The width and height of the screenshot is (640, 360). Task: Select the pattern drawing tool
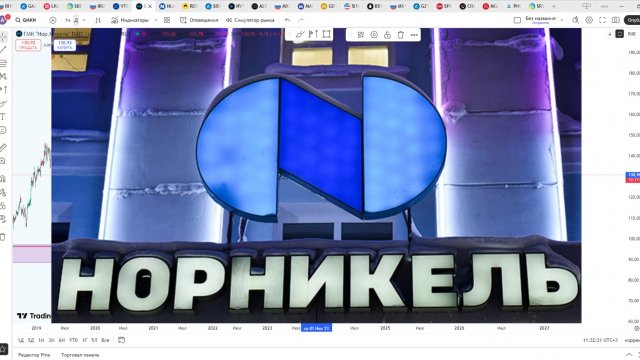[x=3, y=76]
